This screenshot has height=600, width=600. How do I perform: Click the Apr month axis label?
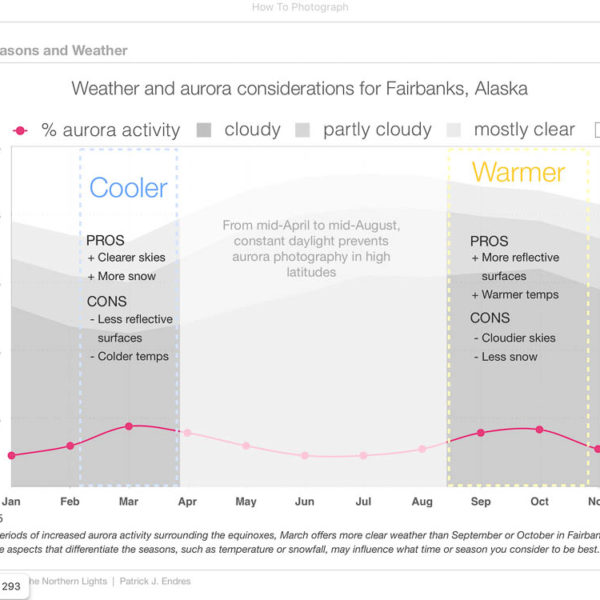click(x=187, y=501)
